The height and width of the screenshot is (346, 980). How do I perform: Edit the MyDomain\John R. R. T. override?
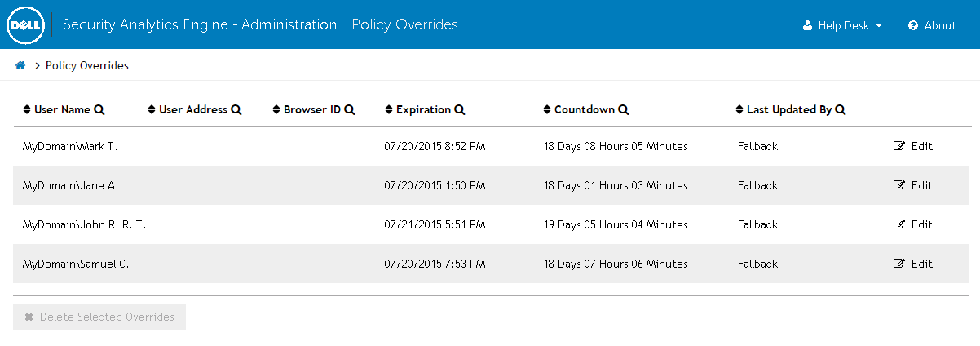[913, 224]
